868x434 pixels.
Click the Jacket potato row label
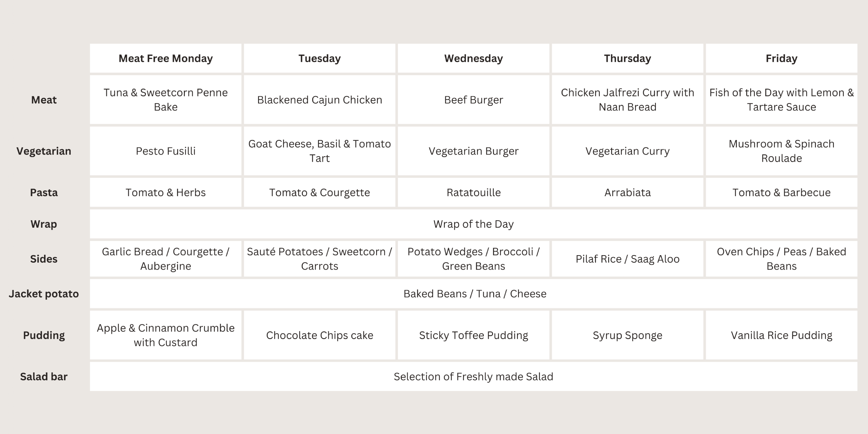point(44,293)
